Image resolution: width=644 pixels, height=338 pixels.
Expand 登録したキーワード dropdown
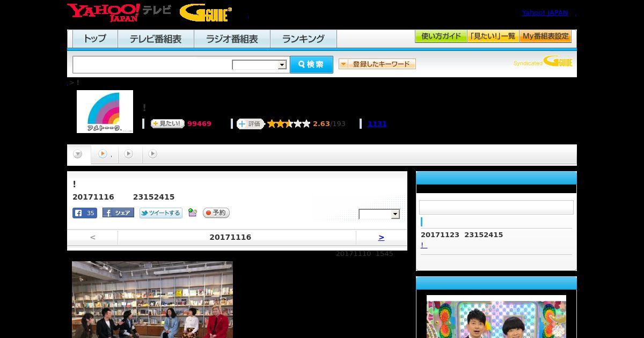pyautogui.click(x=377, y=64)
